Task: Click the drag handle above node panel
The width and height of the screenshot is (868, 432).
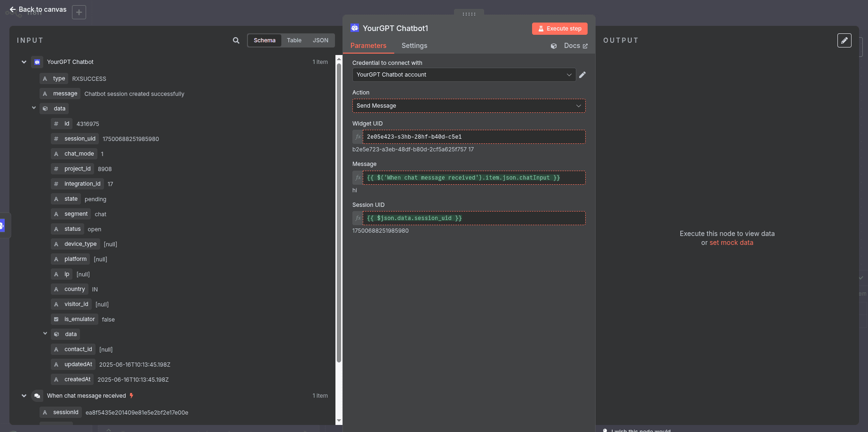Action: point(469,14)
